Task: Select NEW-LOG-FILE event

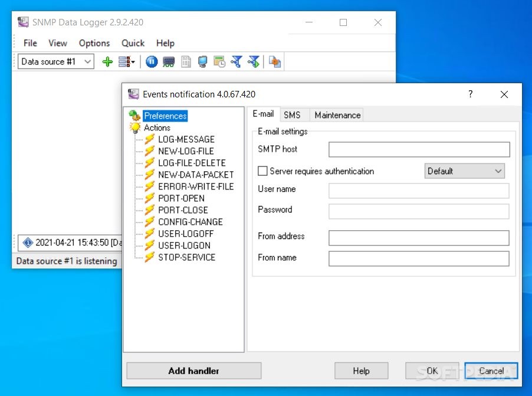Action: click(186, 151)
